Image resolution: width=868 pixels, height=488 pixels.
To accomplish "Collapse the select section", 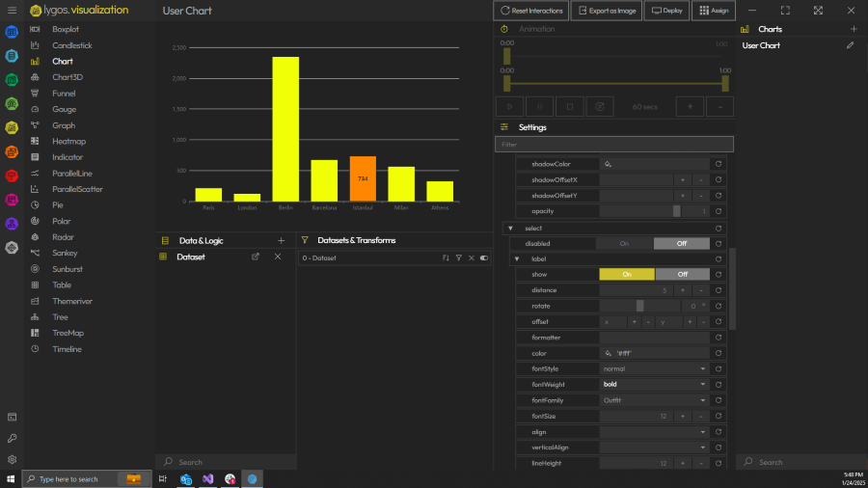I will pyautogui.click(x=510, y=228).
